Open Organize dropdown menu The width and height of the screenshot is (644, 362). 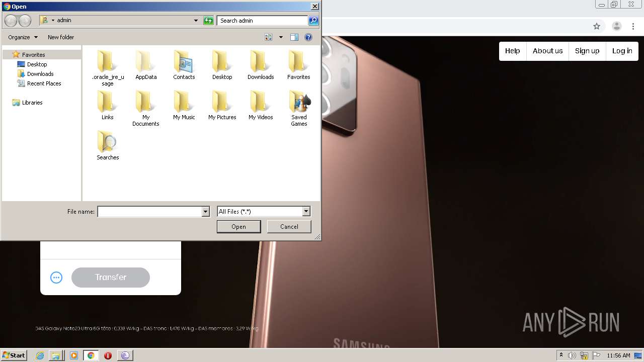[23, 37]
